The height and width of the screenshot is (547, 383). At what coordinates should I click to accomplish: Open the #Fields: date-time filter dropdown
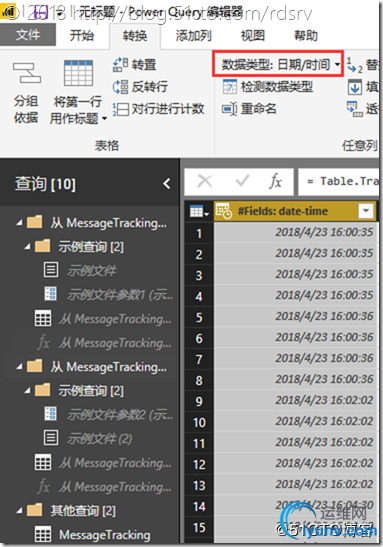(x=366, y=211)
